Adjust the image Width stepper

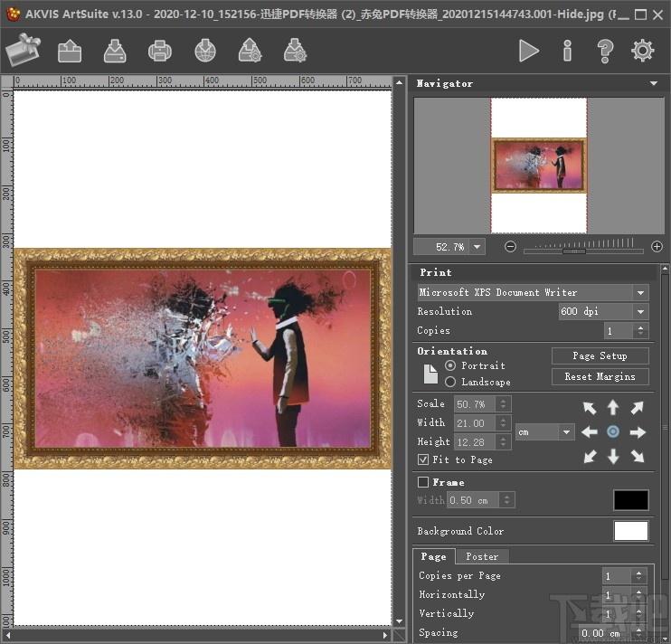(503, 422)
